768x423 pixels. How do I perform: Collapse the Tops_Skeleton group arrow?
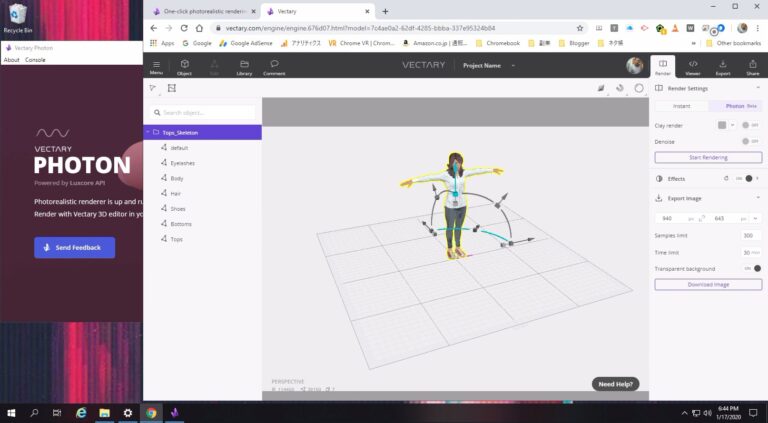147,132
